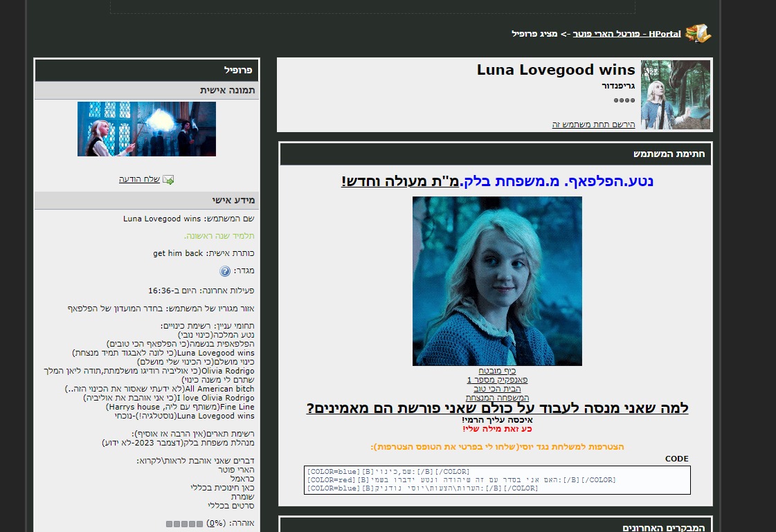776x532 pixels.
Task: Click the large Luna signature image
Action: (x=497, y=281)
